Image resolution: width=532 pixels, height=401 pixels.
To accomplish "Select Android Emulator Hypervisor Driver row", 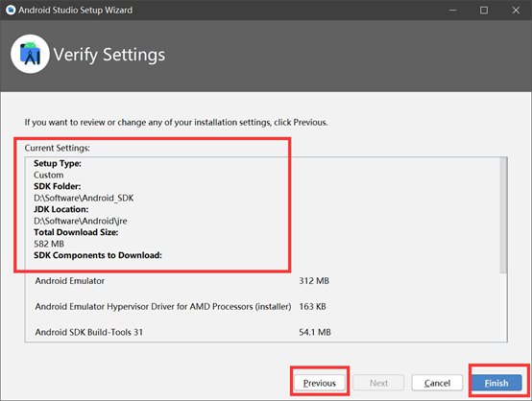I will click(181, 306).
